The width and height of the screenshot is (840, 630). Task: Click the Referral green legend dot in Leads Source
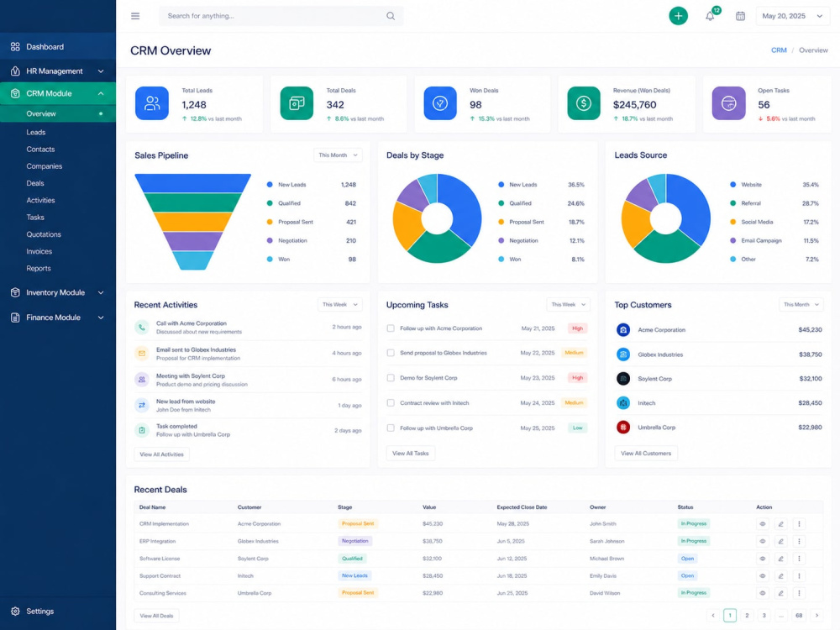pyautogui.click(x=732, y=203)
